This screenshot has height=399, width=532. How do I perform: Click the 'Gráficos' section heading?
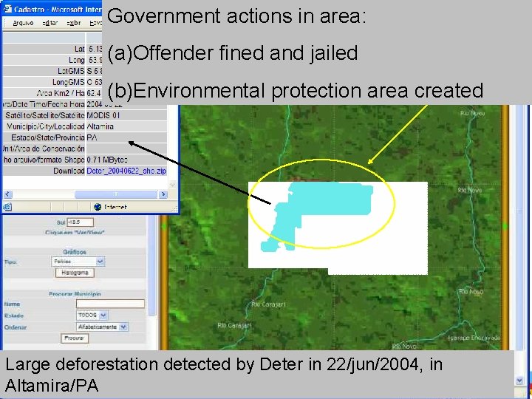coord(75,252)
